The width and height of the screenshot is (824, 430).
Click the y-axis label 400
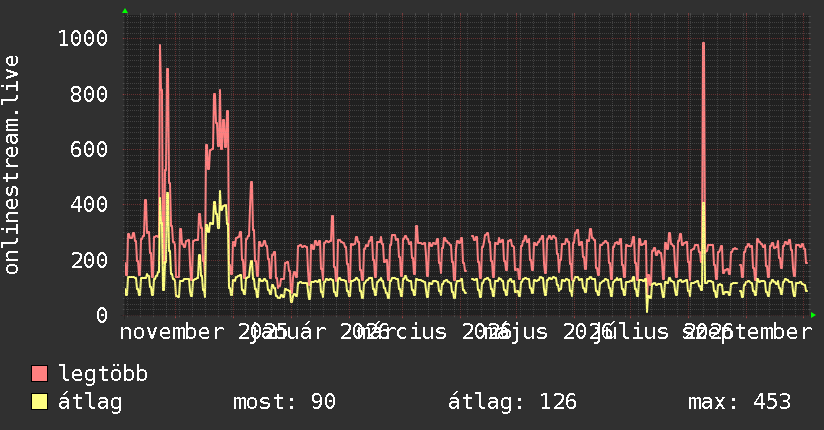coord(89,204)
